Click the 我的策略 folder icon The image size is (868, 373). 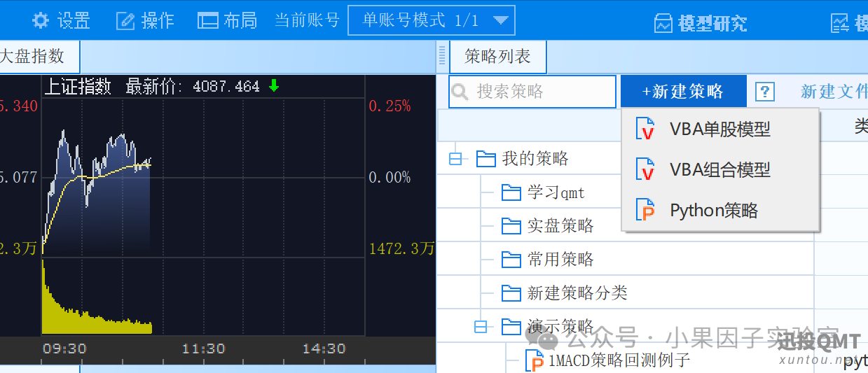486,159
